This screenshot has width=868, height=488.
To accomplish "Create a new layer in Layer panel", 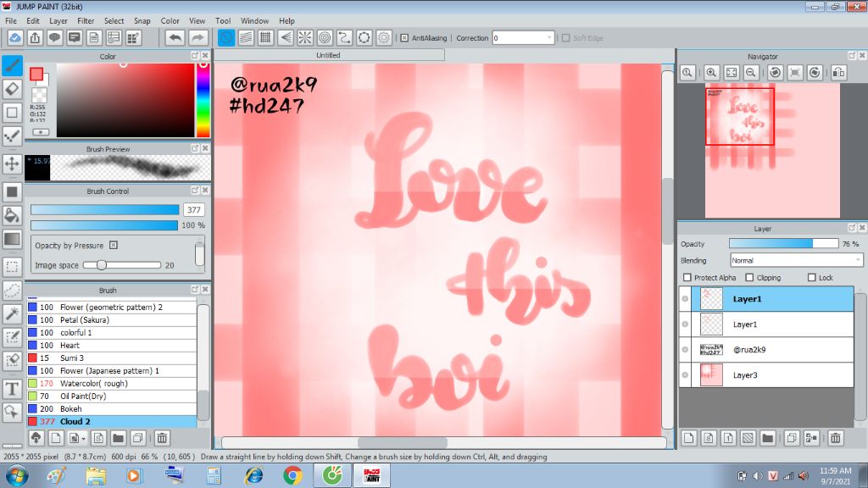I will click(x=688, y=438).
